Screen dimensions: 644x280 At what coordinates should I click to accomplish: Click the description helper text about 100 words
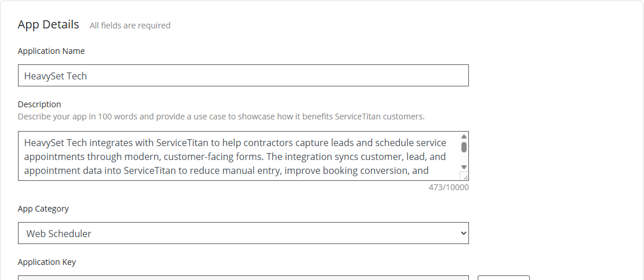pos(221,116)
